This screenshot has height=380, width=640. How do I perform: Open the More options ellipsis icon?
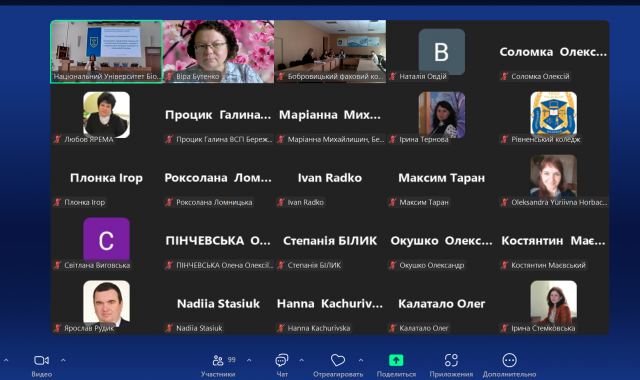tap(509, 360)
